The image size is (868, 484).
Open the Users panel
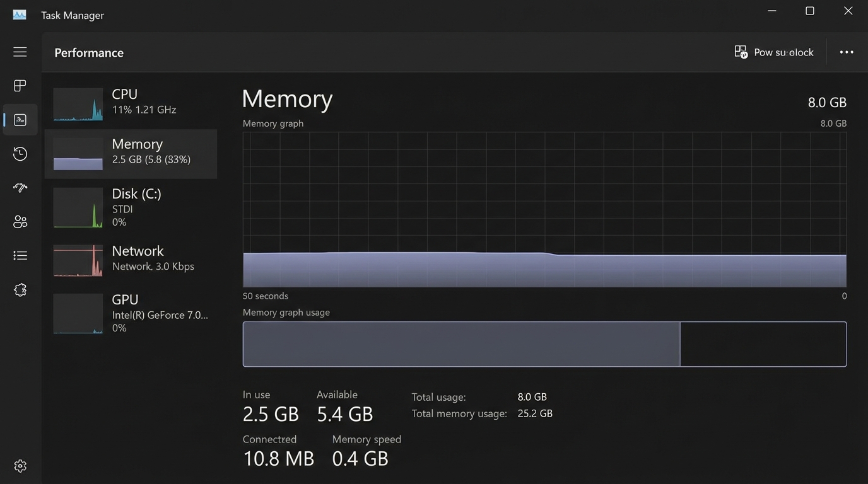coord(20,221)
